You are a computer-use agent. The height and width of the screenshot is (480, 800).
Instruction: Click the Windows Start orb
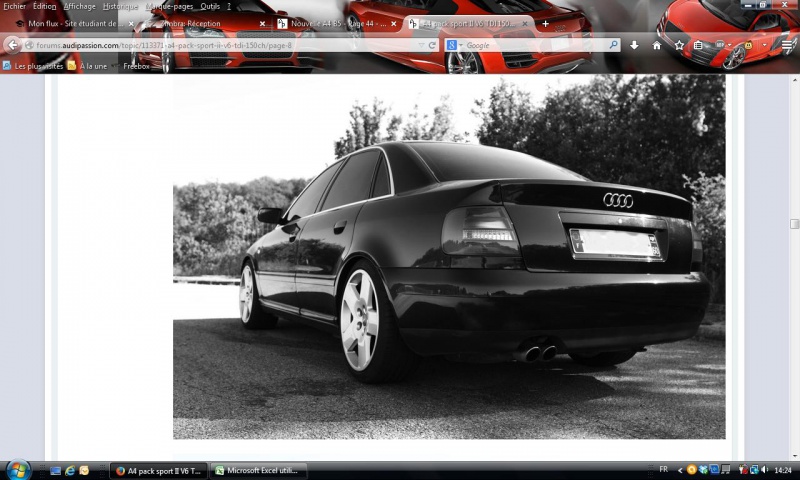[x=17, y=469]
